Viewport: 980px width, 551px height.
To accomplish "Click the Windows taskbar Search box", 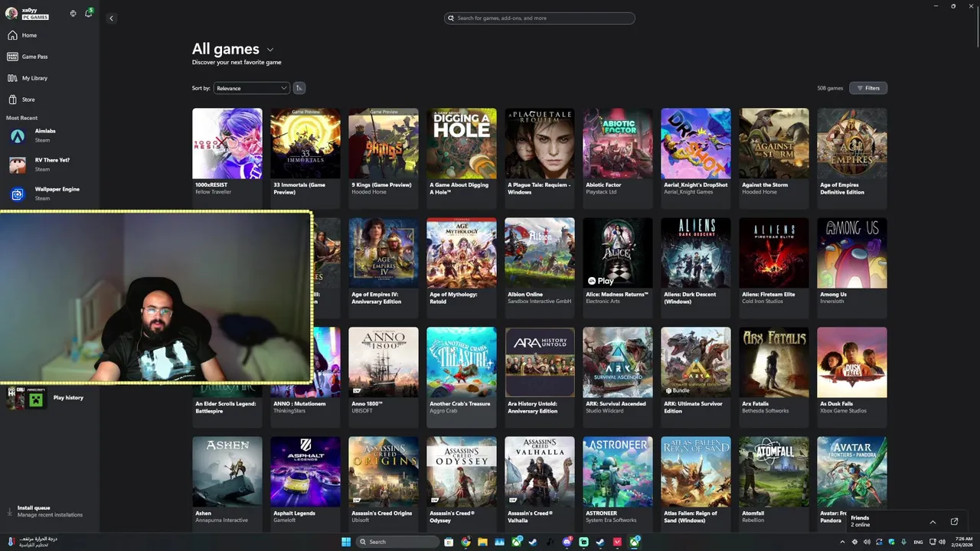I will [x=398, y=542].
